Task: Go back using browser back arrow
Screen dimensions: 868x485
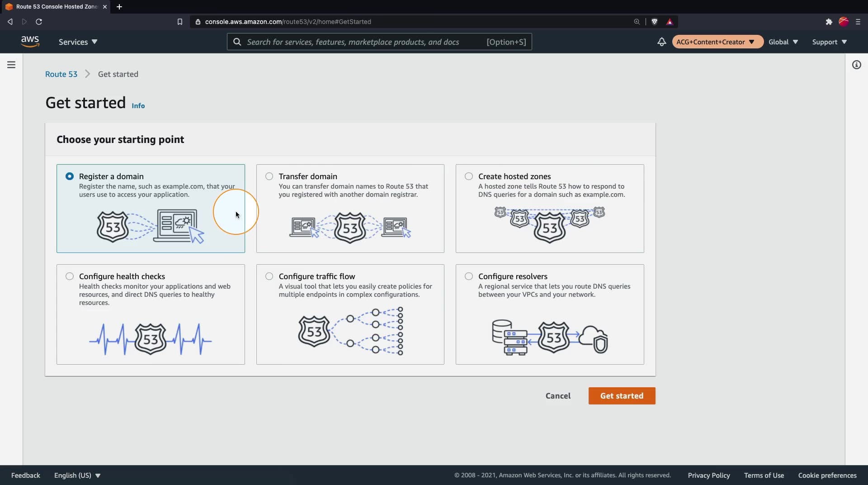Action: 10,22
